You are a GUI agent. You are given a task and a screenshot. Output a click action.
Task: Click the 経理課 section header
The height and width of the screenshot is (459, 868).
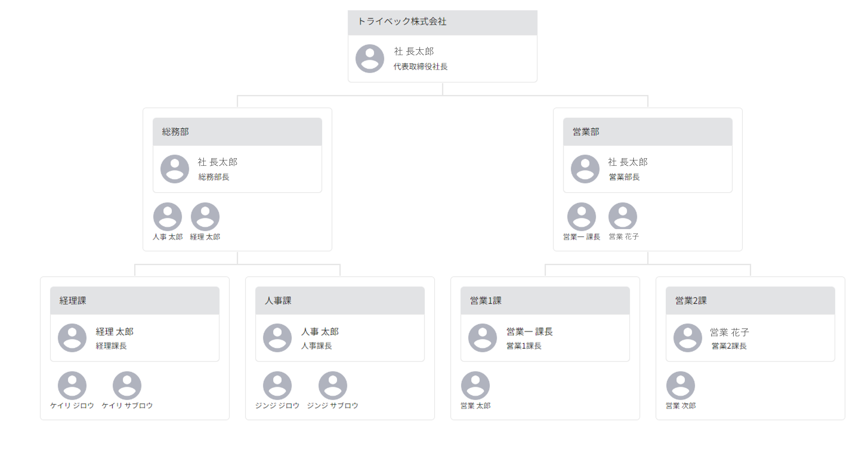[135, 301]
